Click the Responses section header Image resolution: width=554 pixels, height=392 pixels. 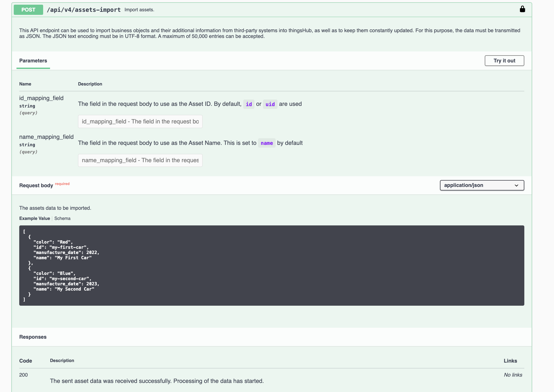(x=33, y=337)
